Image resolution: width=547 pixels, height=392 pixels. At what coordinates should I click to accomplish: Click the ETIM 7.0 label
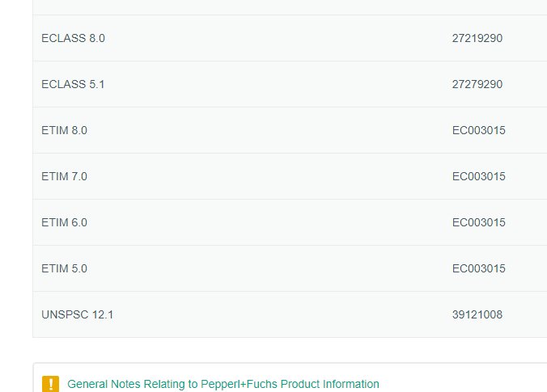64,176
